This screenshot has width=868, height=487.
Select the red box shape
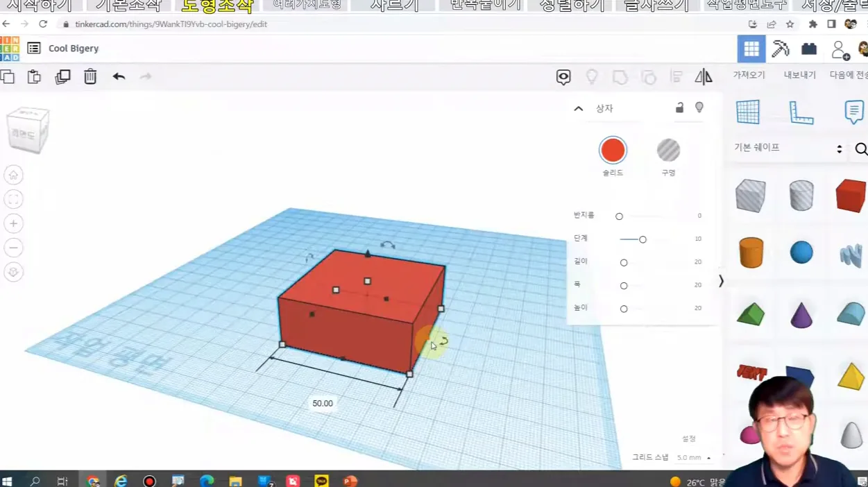click(x=851, y=195)
